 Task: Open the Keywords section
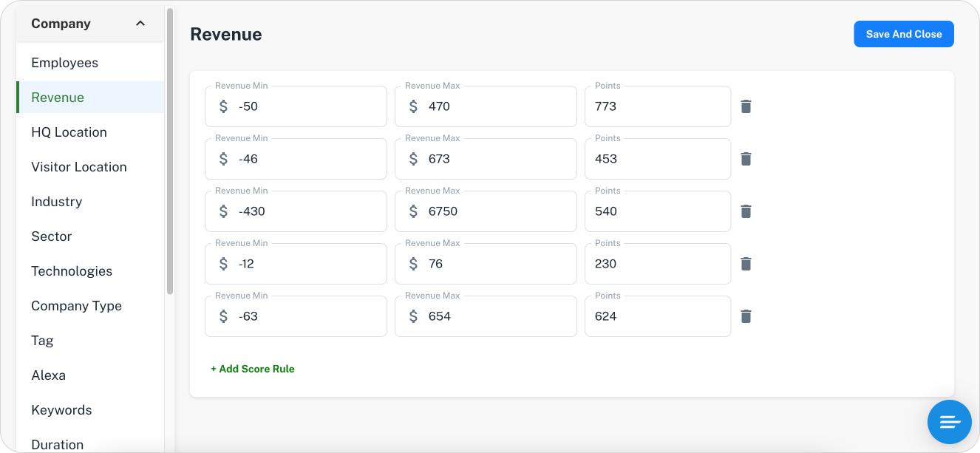(61, 410)
